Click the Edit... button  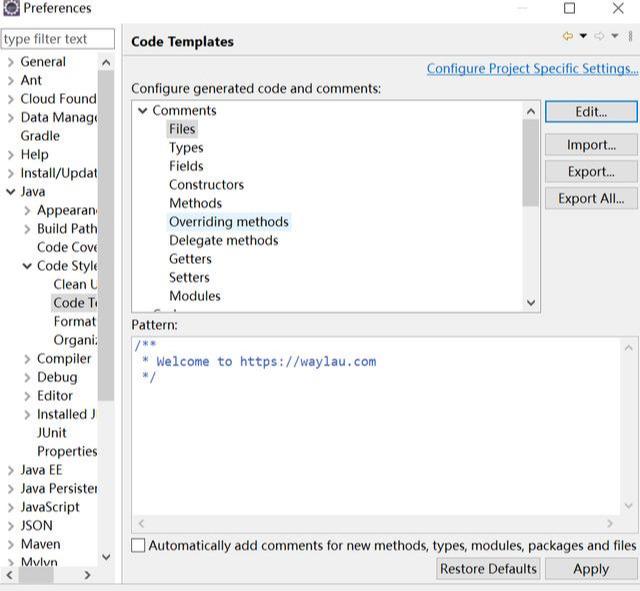pyautogui.click(x=591, y=111)
